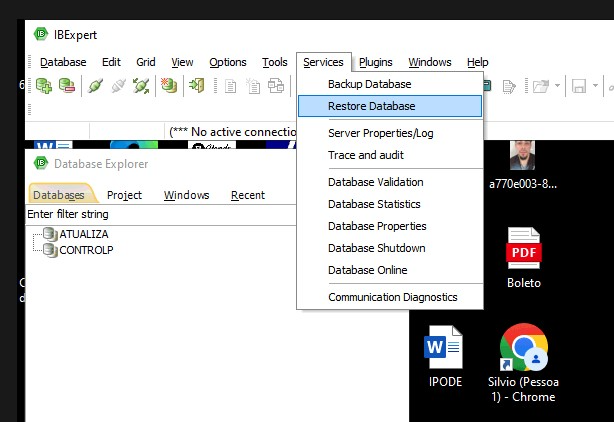Click the greyed Open folder toolbar icon
Image resolution: width=614 pixels, height=422 pixels.
(541, 86)
